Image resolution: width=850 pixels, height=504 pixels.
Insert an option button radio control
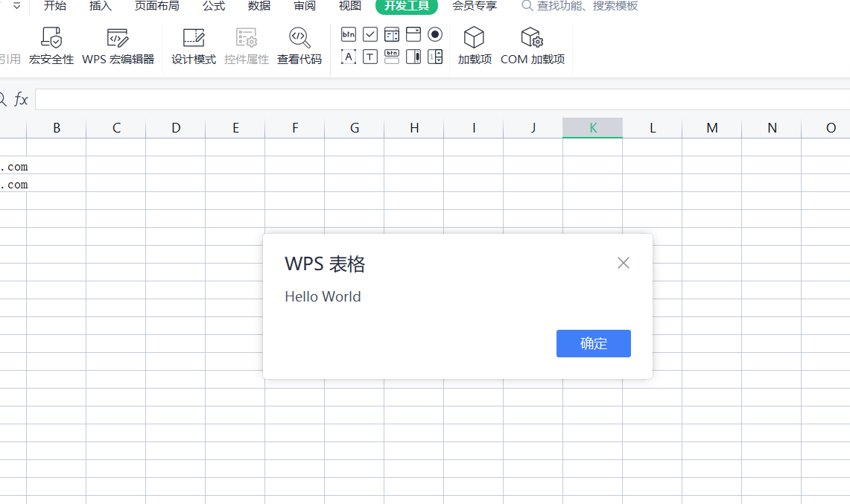point(435,34)
